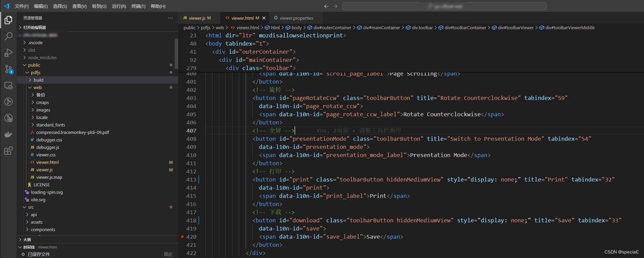Expand the images folder
The width and height of the screenshot is (644, 258).
pyautogui.click(x=97, y=110)
